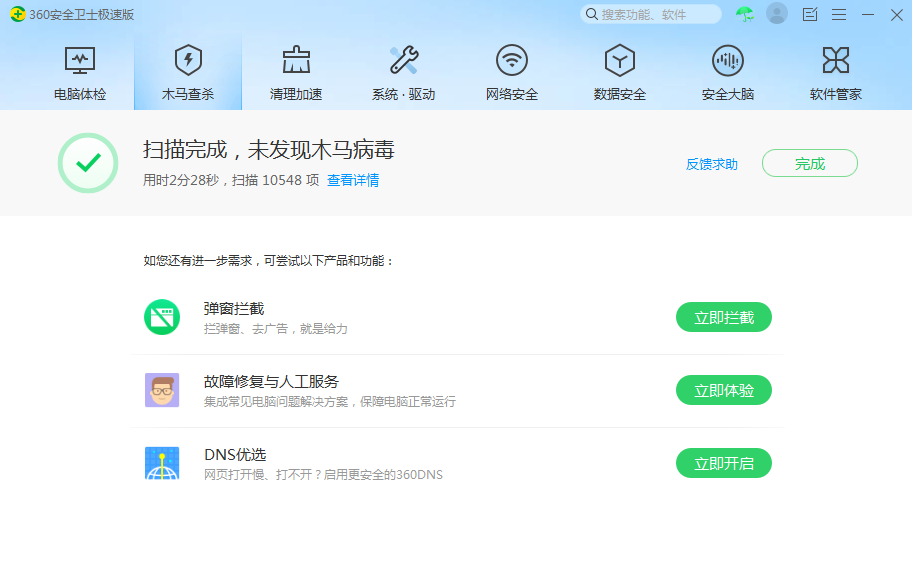Open the green umbrella protection icon
Screen dimensions: 912x574
[744, 14]
